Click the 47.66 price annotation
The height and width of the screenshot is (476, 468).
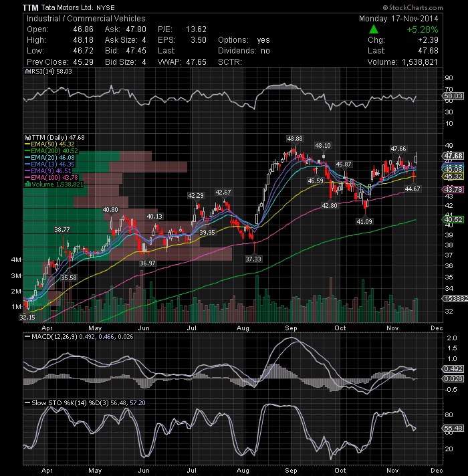[398, 148]
